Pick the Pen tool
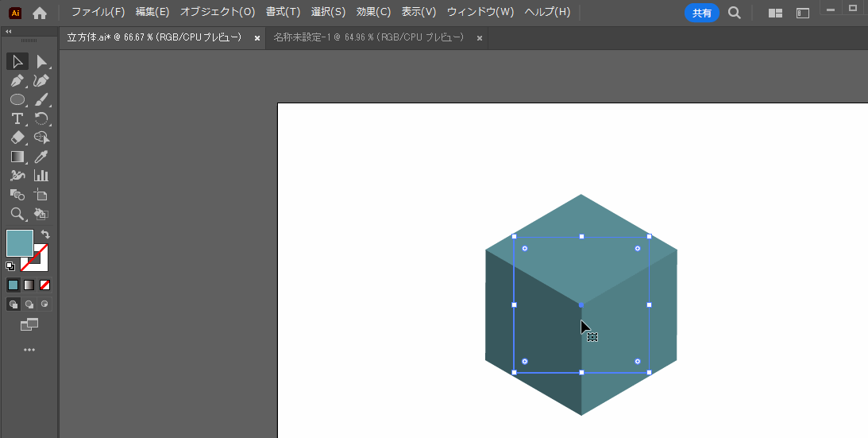Viewport: 868px width, 438px height. [17, 80]
